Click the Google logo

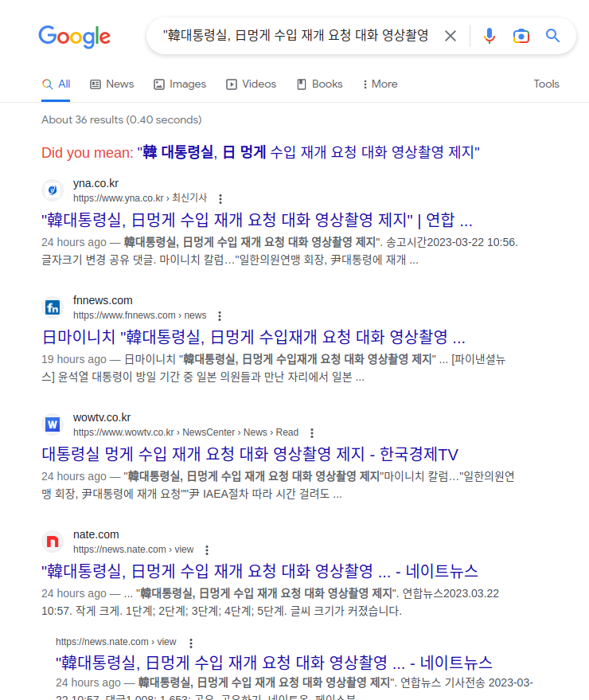click(74, 37)
